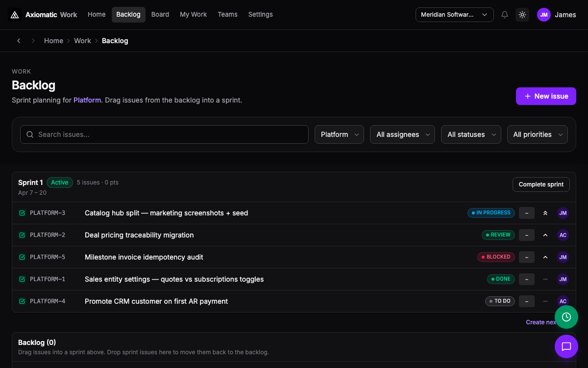588x368 pixels.
Task: Open issue Milestone invoice idempotency audit
Action: 144,257
